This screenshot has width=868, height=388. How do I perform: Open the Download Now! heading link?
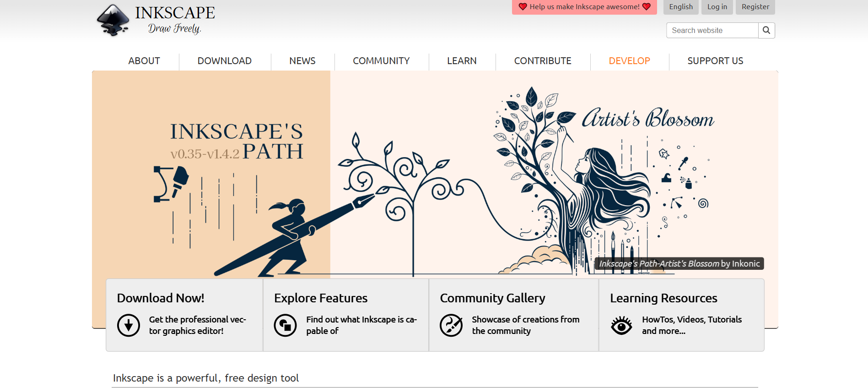(161, 298)
